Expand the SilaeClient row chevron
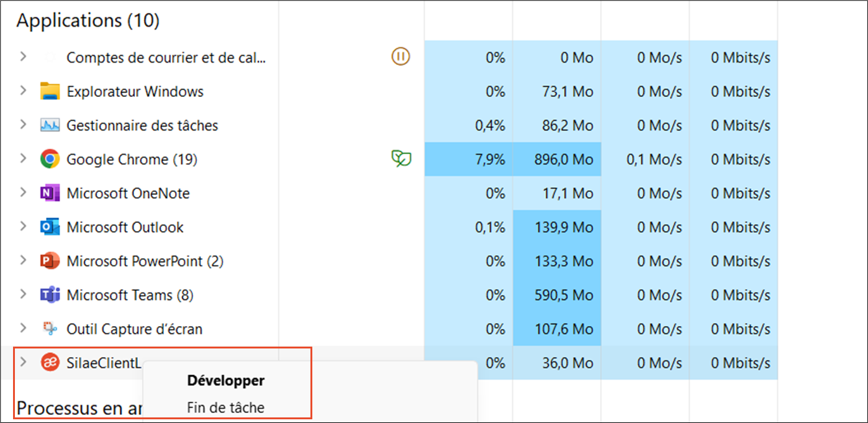The width and height of the screenshot is (868, 423). 23,362
